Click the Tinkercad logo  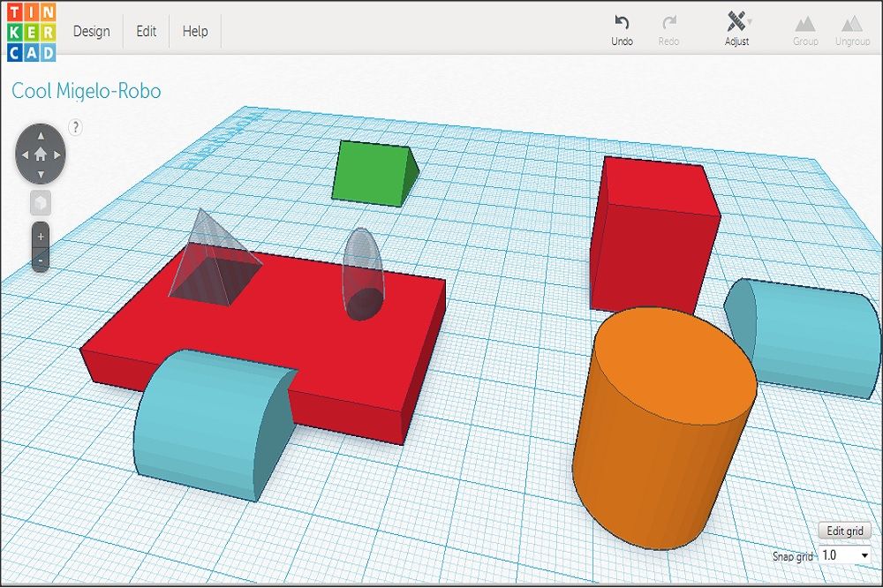(32, 32)
